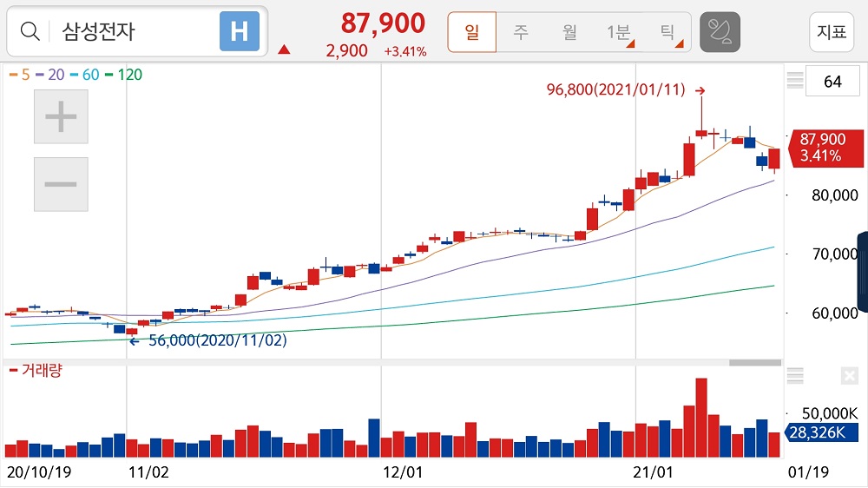Click the tallest red volume bar
The height and width of the screenshot is (488, 868).
tap(700, 418)
